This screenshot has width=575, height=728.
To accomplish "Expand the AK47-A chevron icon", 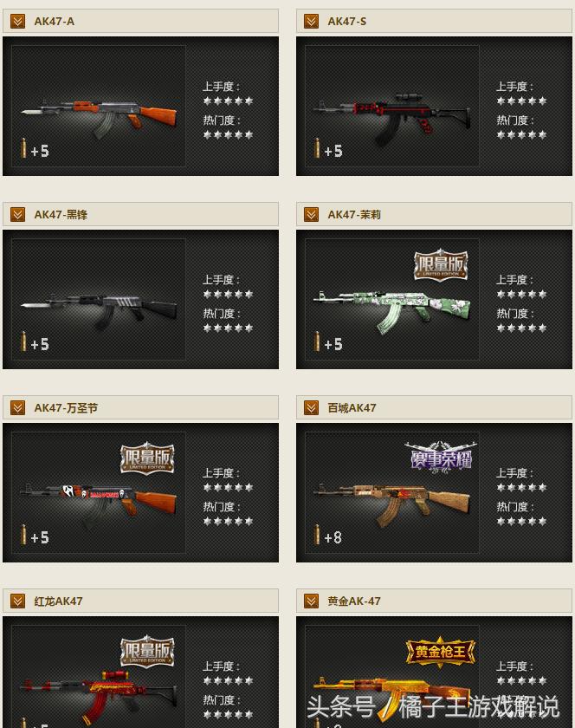I will click(x=17, y=22).
